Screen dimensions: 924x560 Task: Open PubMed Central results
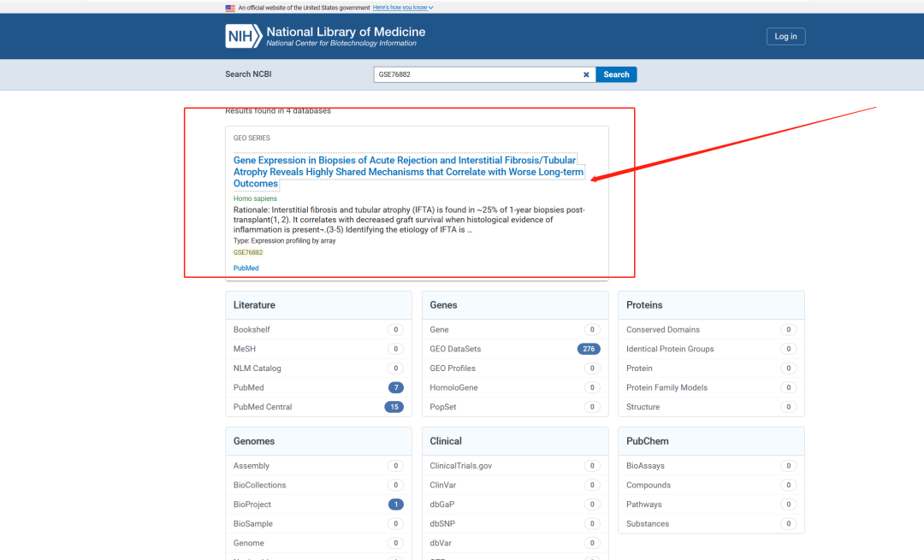click(318, 407)
